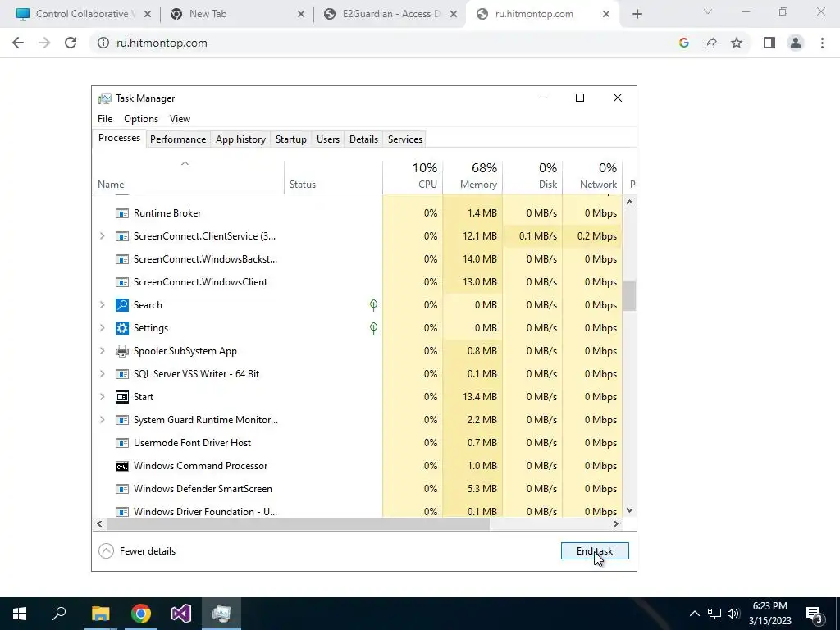The height and width of the screenshot is (630, 840).
Task: Open the Chrome profile avatar icon
Action: 796,43
